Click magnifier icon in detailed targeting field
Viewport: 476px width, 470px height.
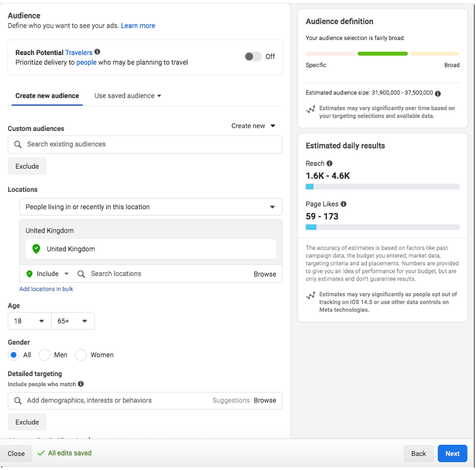[18, 401]
